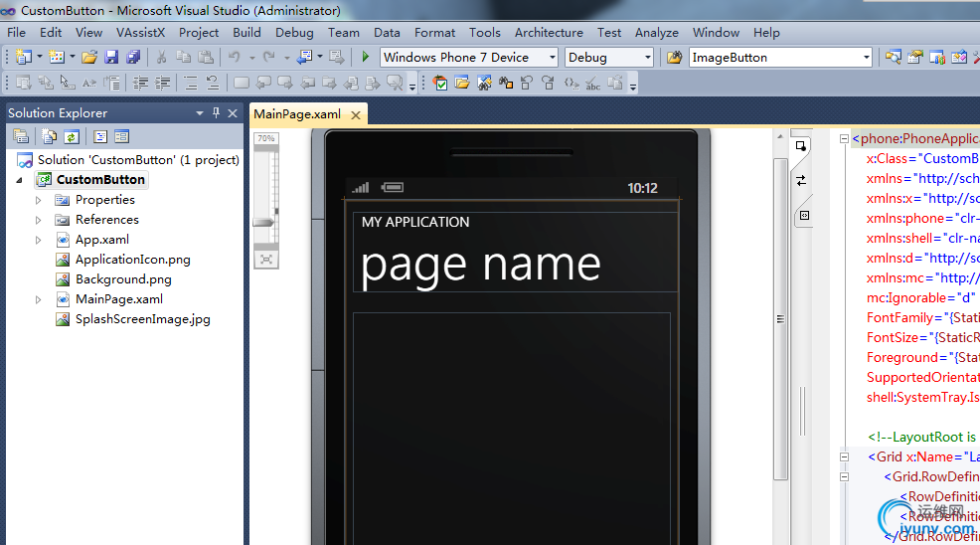Click the Find in Files binoculars icon
Viewport: 980px width, 545px height.
674,58
